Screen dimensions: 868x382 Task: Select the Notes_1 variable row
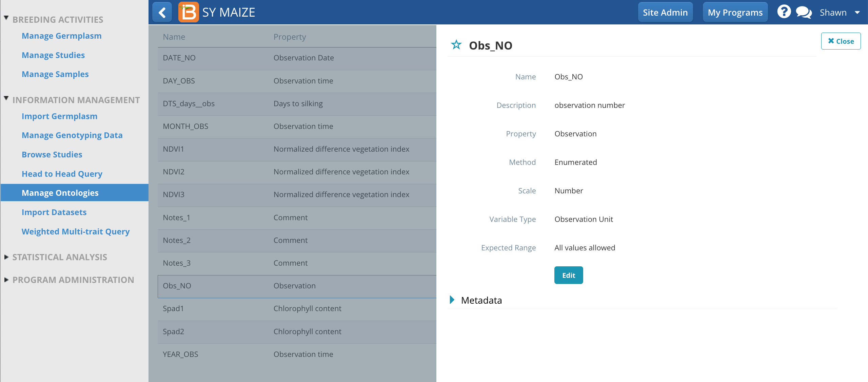[x=297, y=218]
